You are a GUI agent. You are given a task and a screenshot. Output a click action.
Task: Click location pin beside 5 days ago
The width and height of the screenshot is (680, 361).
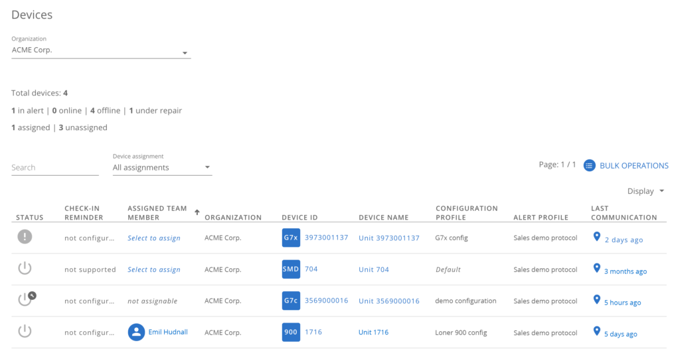click(x=597, y=331)
